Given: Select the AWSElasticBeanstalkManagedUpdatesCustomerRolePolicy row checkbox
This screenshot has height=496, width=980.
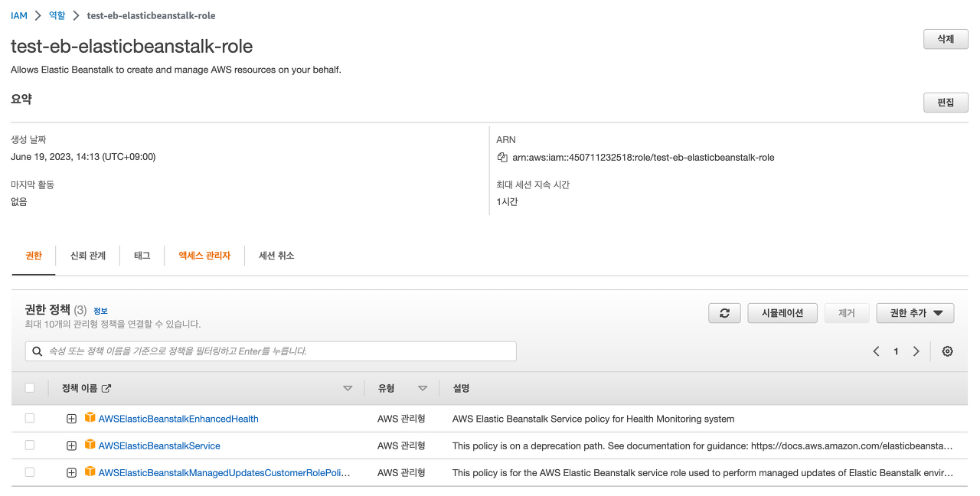Looking at the screenshot, I should click(x=30, y=472).
